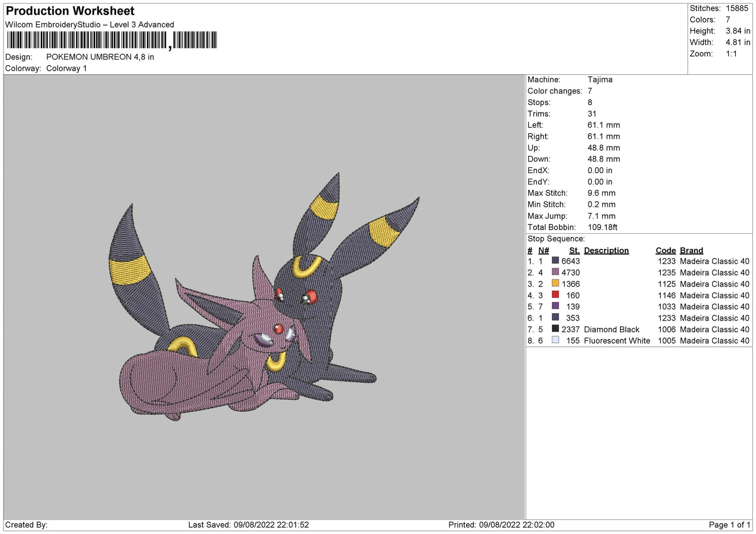Click the design name POKEMON UMBREON 4,8 in
Image resolution: width=756 pixels, height=534 pixels.
coord(100,57)
